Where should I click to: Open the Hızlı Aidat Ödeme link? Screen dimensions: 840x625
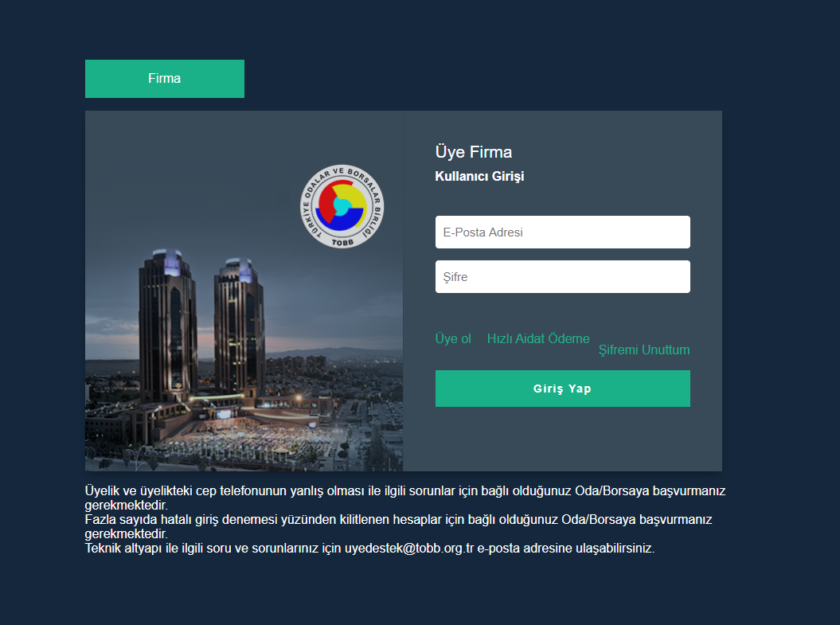click(x=538, y=338)
